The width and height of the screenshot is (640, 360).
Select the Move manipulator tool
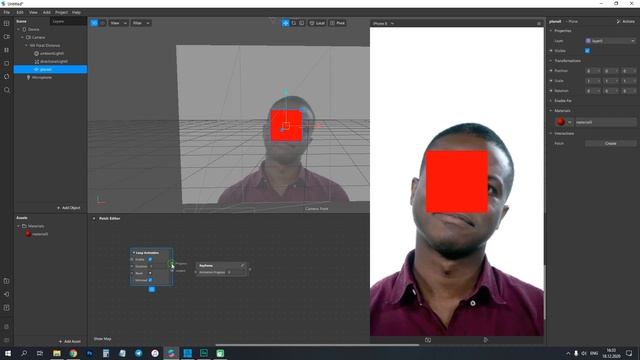pos(286,23)
